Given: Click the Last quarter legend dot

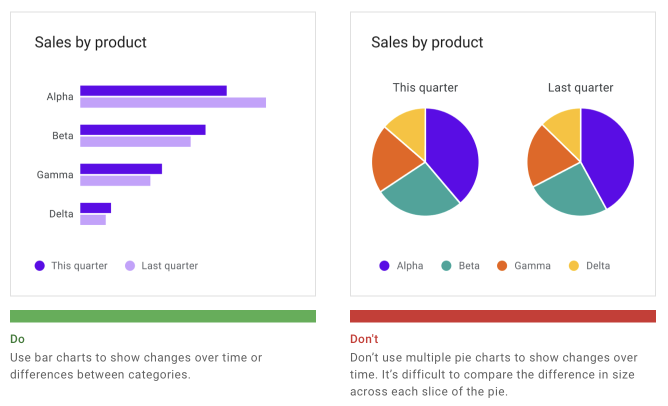Looking at the screenshot, I should tap(130, 266).
